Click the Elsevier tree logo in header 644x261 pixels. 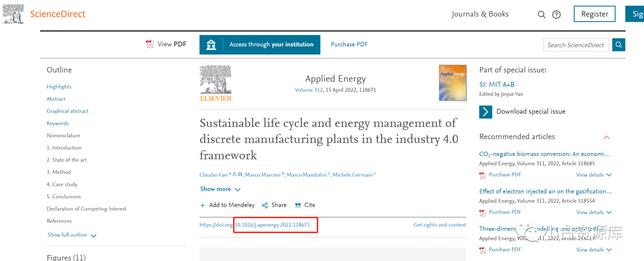tap(13, 14)
